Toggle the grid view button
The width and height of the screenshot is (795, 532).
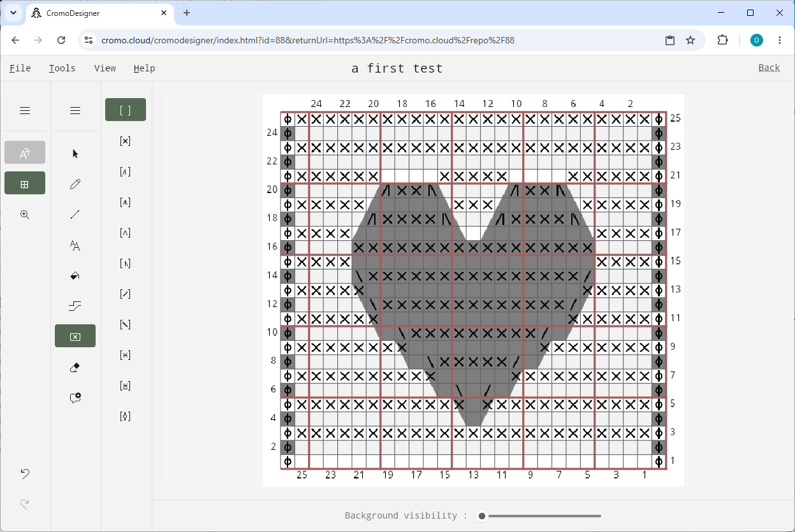point(25,183)
